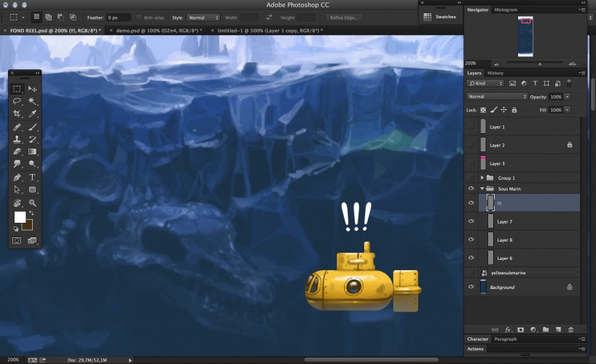
Task: Open the History tab
Action: (x=495, y=74)
